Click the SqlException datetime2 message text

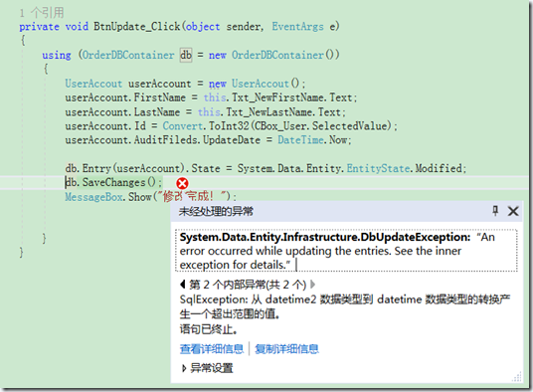click(x=345, y=306)
